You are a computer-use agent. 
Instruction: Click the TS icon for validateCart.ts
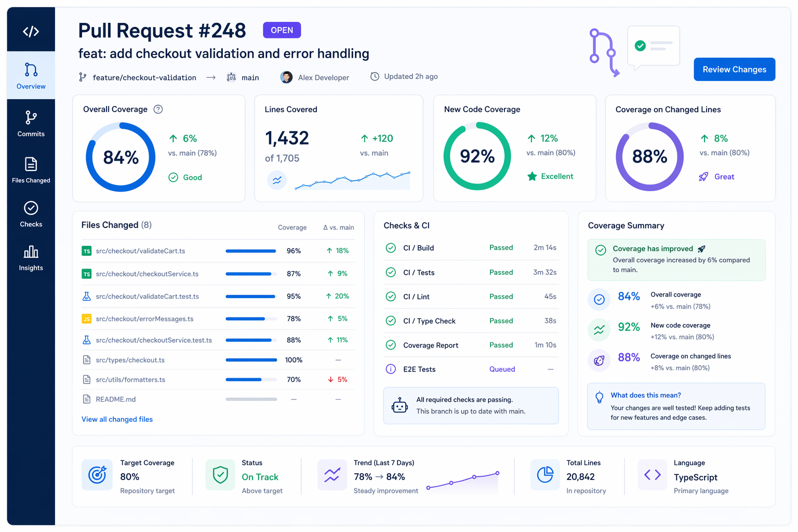pyautogui.click(x=87, y=251)
